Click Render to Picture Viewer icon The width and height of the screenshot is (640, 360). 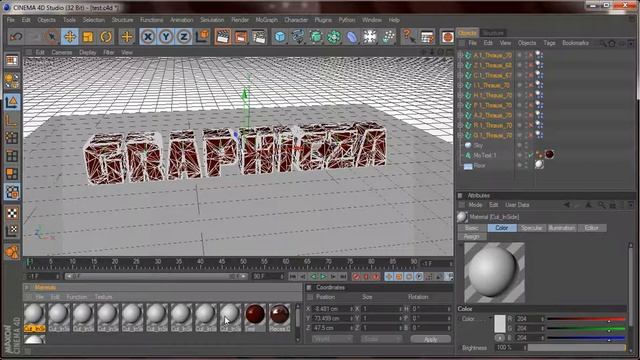click(x=240, y=37)
